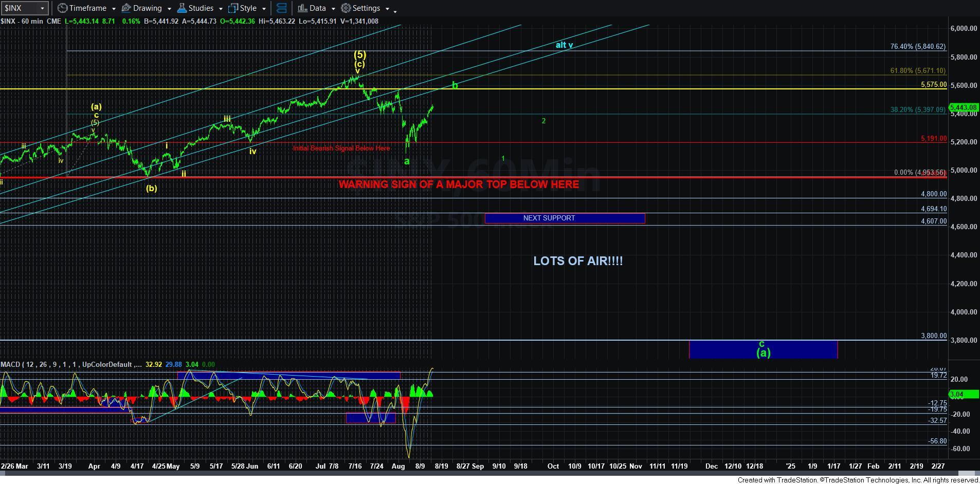
Task: Click the -56.80 MACD level label
Action: coord(937,441)
